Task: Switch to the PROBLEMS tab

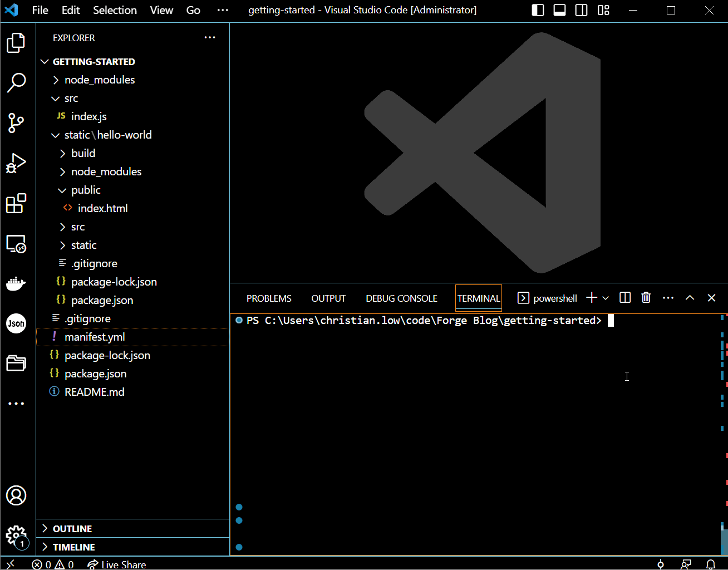Action: click(269, 298)
